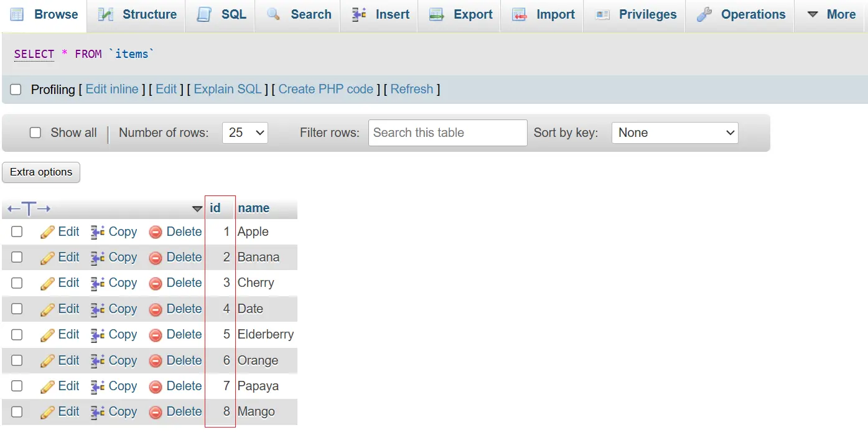Click the pencil icon in Date row
Screen dimensions: 868x435
(47, 309)
